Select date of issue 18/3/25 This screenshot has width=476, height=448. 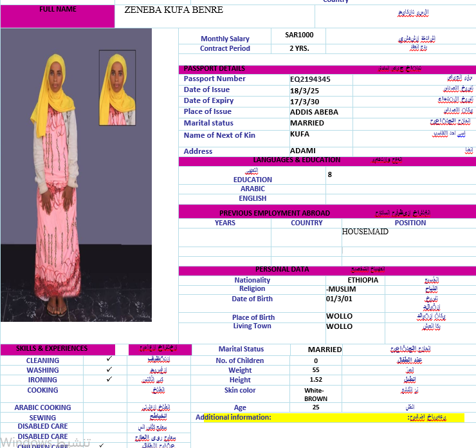pyautogui.click(x=304, y=91)
